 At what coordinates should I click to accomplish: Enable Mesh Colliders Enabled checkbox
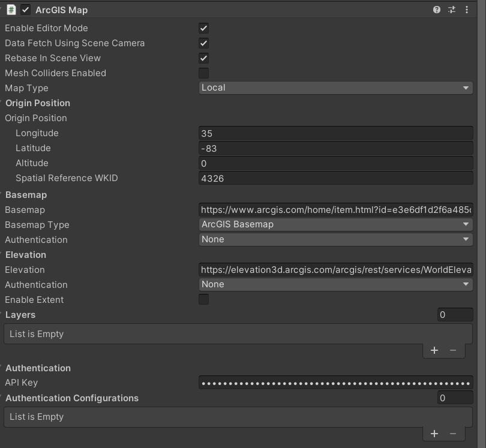coord(203,73)
